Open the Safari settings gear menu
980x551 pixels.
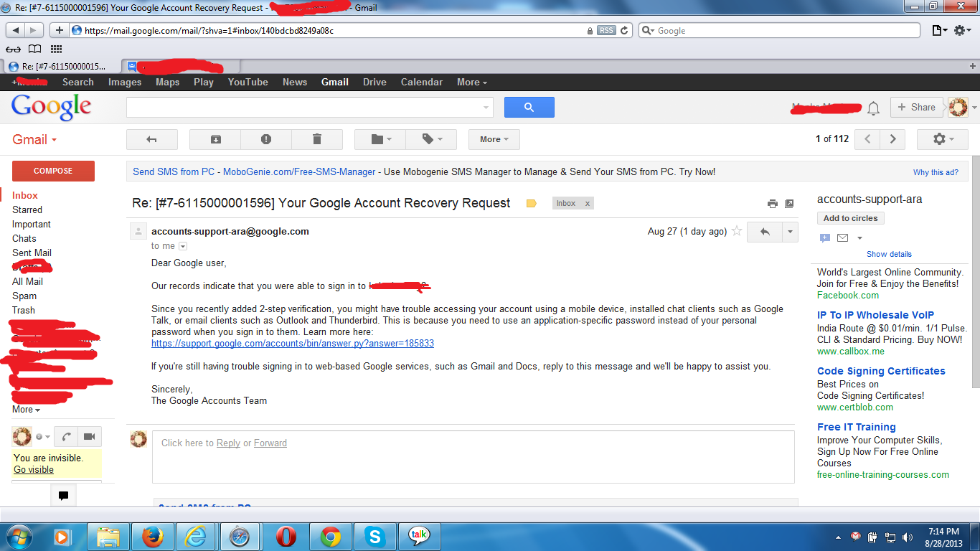pyautogui.click(x=963, y=31)
